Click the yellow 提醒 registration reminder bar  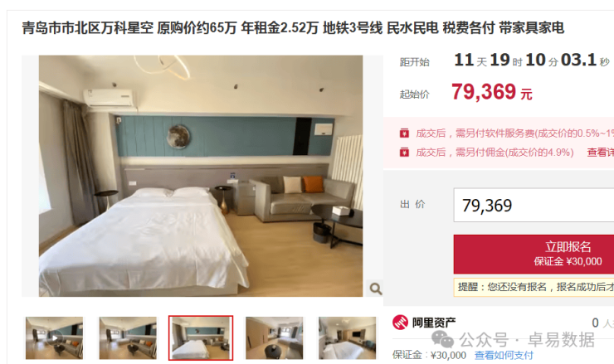[x=534, y=287]
